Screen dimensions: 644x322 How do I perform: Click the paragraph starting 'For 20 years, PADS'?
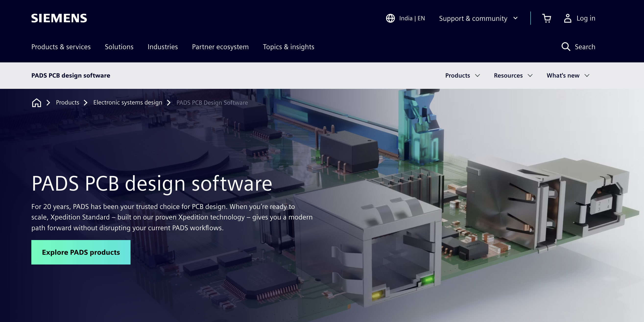172,217
